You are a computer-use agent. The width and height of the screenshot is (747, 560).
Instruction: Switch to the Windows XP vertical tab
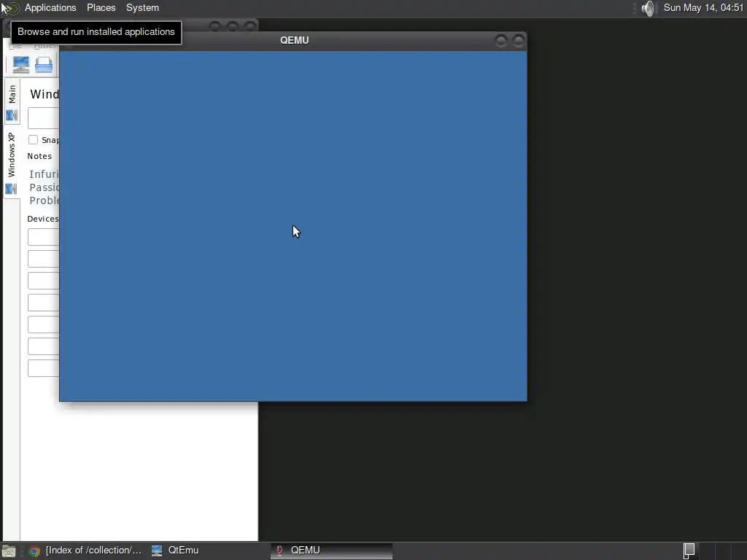[x=12, y=163]
